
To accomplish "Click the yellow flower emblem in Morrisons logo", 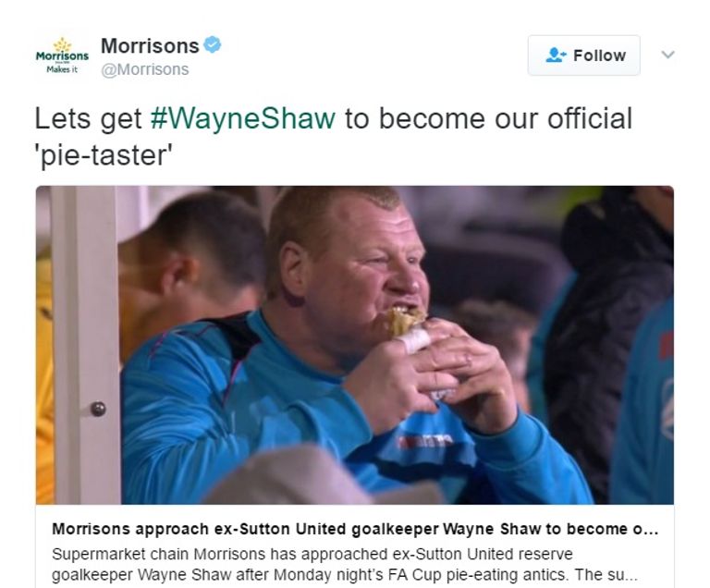I will tap(62, 44).
